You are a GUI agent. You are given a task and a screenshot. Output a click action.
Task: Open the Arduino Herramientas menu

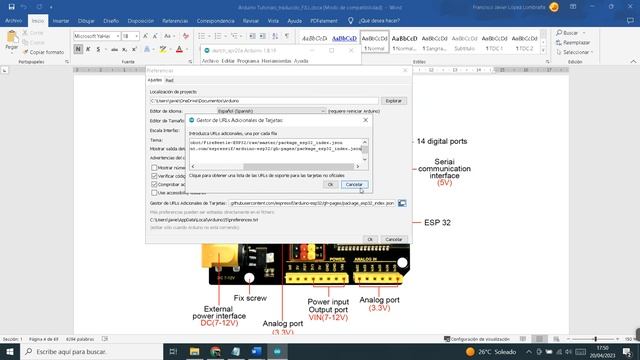click(276, 61)
